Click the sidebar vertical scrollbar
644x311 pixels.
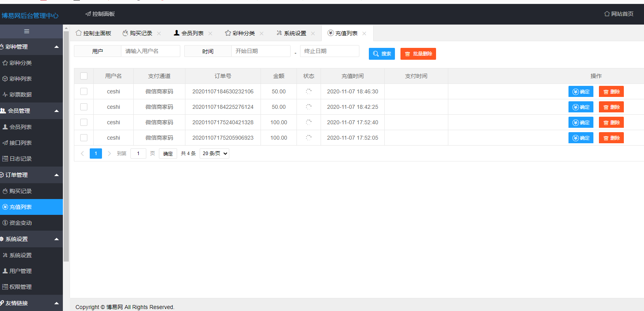pos(66,146)
